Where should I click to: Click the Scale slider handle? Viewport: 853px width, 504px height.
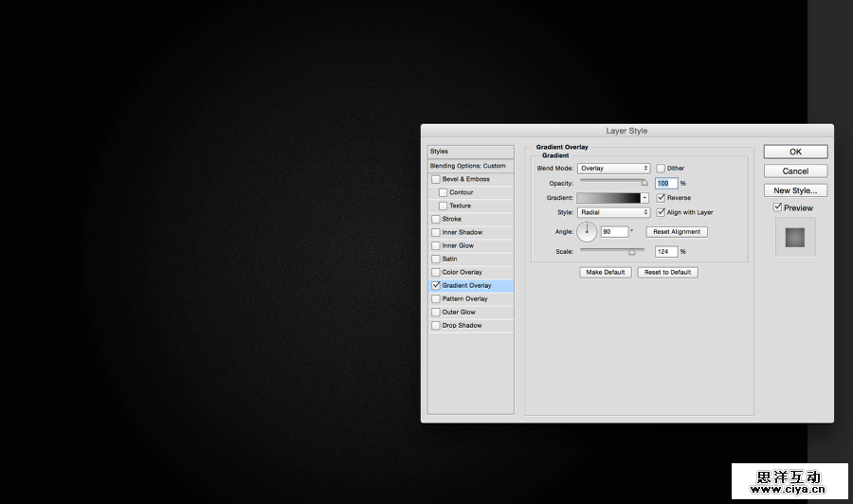(632, 253)
